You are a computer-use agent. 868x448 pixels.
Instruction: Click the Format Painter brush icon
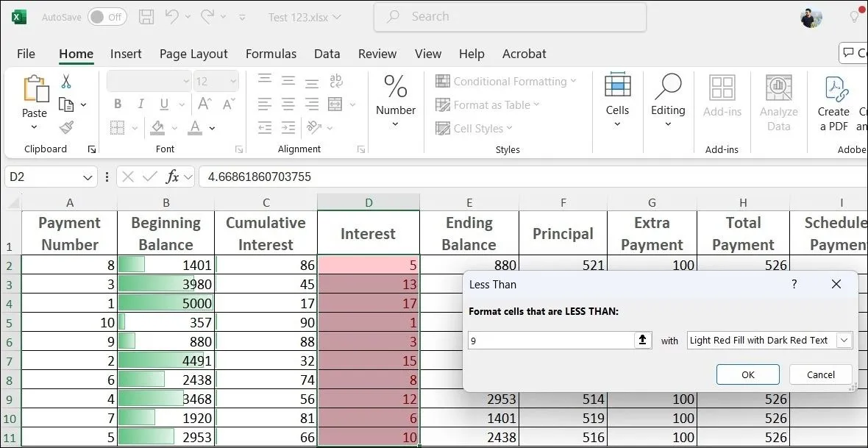pos(66,128)
